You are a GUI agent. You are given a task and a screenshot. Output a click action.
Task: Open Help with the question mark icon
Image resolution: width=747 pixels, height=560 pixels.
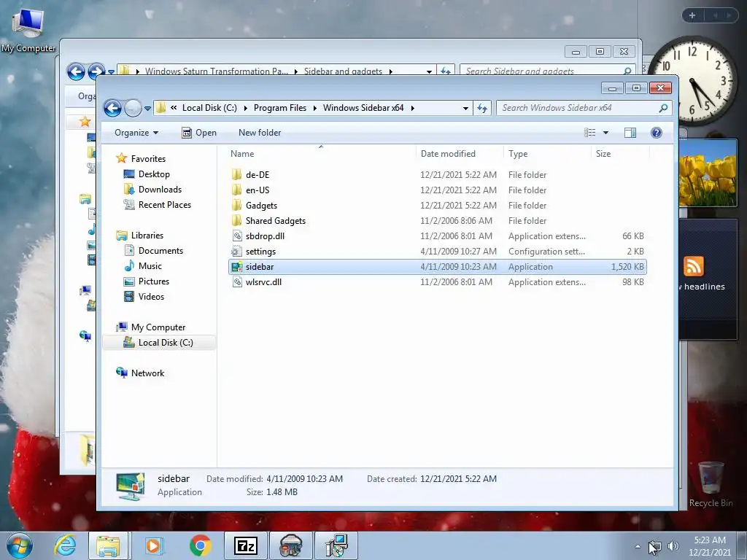pos(656,133)
